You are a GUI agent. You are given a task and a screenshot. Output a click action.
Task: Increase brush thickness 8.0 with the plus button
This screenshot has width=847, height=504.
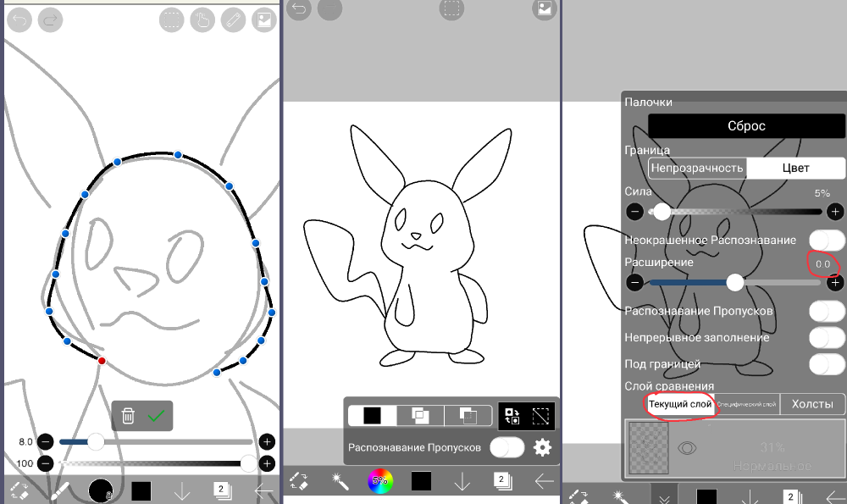[267, 442]
